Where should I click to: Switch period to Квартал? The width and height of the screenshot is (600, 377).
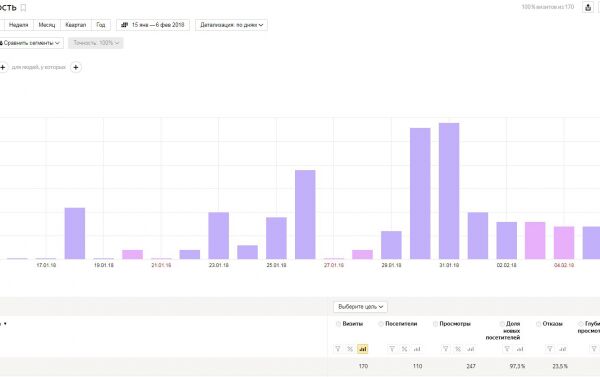coord(76,25)
